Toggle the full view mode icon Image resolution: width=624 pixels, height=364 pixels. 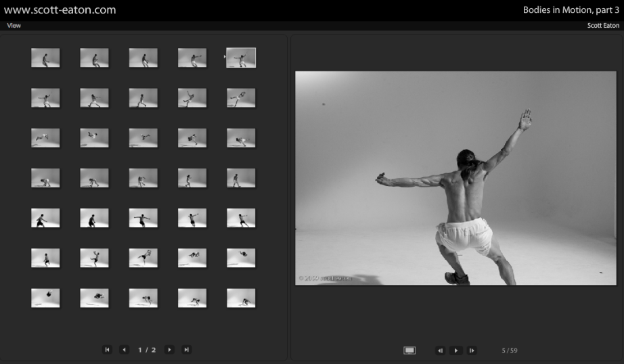[409, 350]
